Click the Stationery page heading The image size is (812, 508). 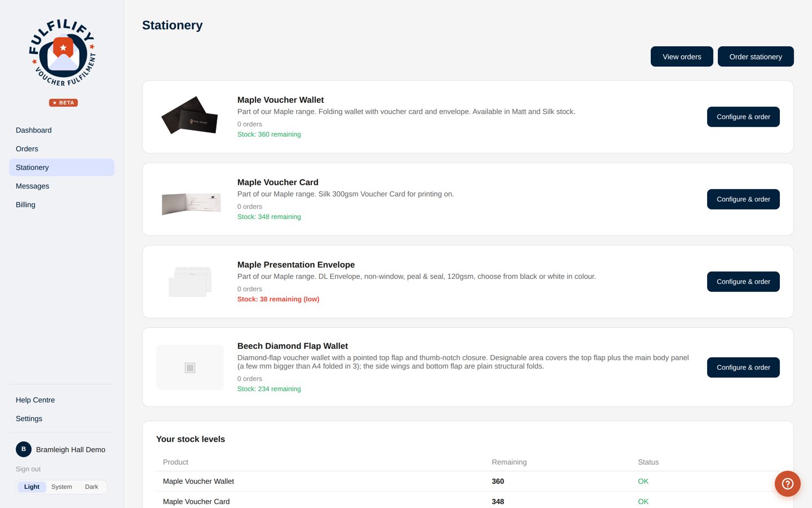[x=172, y=25]
